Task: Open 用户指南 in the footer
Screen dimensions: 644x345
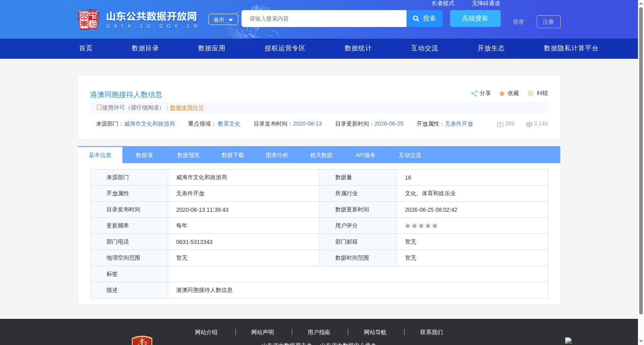Action: point(319,332)
